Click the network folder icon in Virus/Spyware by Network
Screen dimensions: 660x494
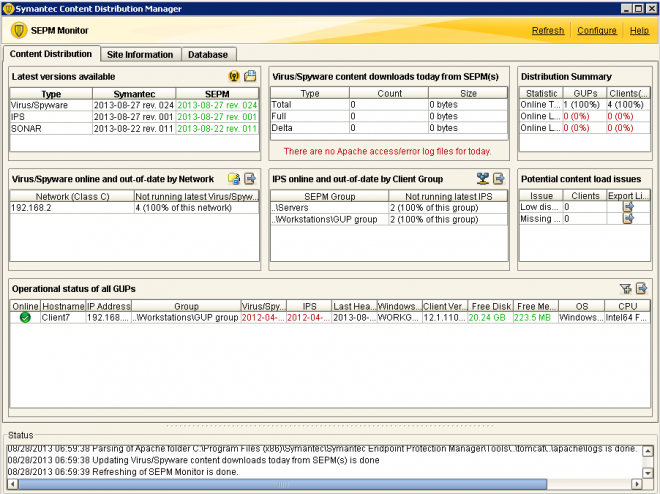coord(234,179)
